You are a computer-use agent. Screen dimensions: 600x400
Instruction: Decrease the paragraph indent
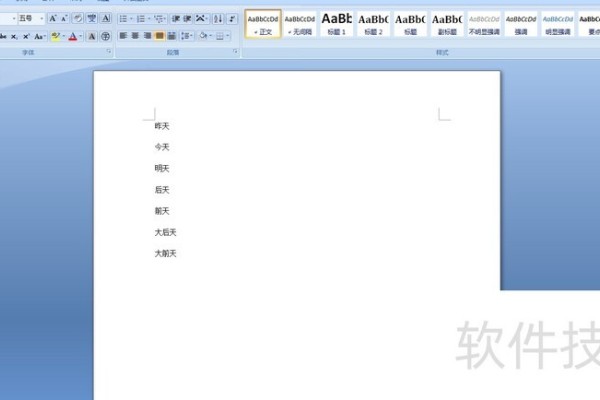click(176, 19)
